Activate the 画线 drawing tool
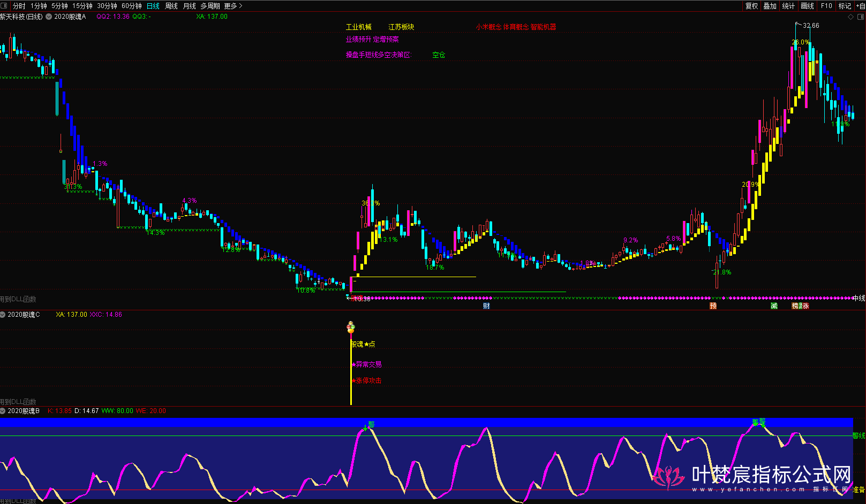This screenshot has height=504, width=866. pyautogui.click(x=807, y=6)
